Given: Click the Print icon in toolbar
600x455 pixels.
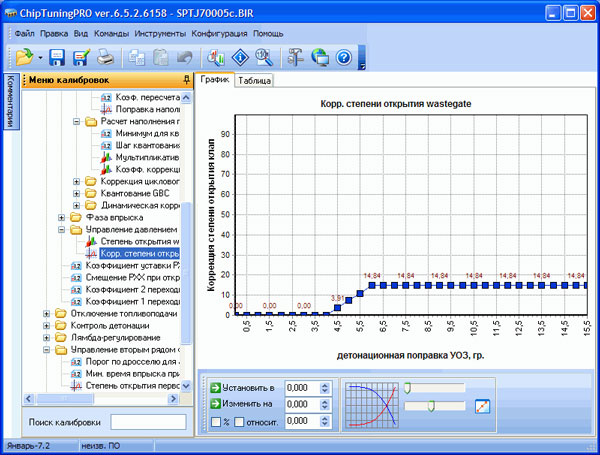Looking at the screenshot, I should pos(105,59).
